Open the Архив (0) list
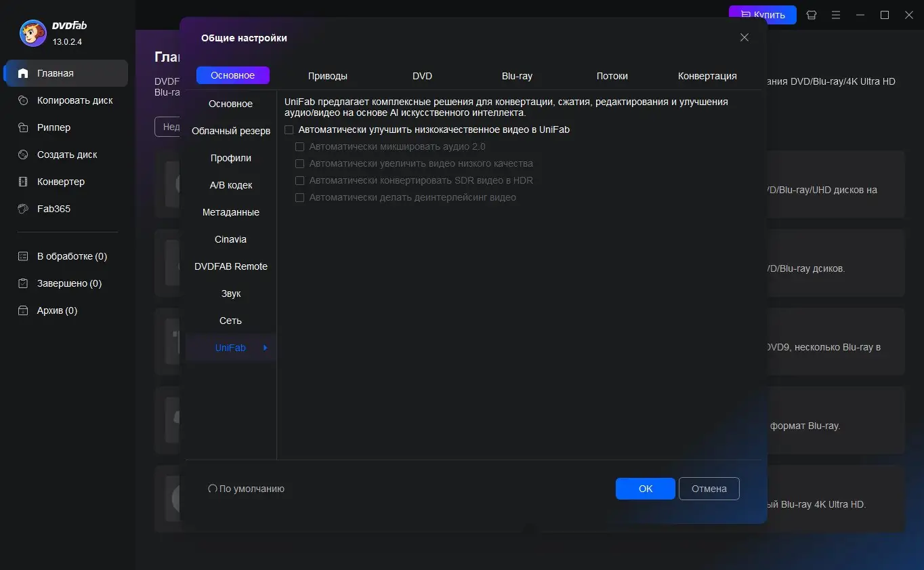The height and width of the screenshot is (570, 924). [66, 310]
